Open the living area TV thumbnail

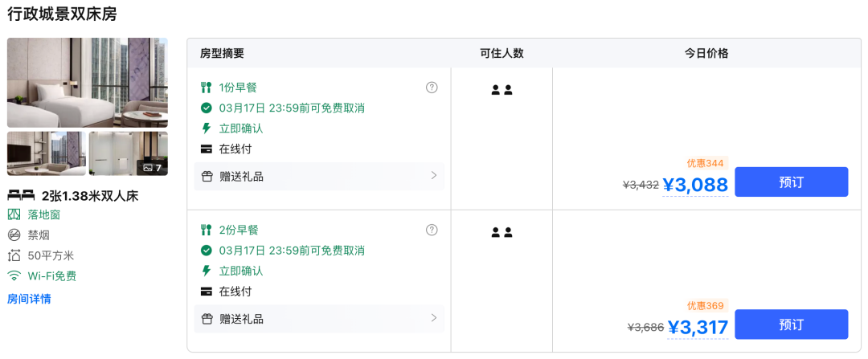click(47, 153)
